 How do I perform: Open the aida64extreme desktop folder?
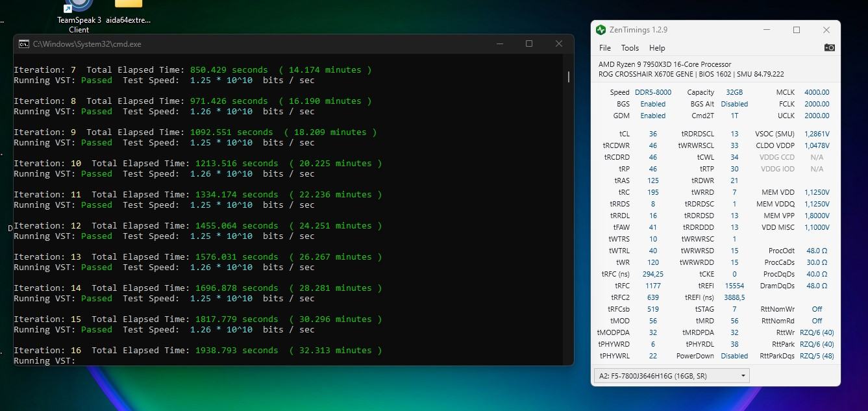click(x=129, y=13)
